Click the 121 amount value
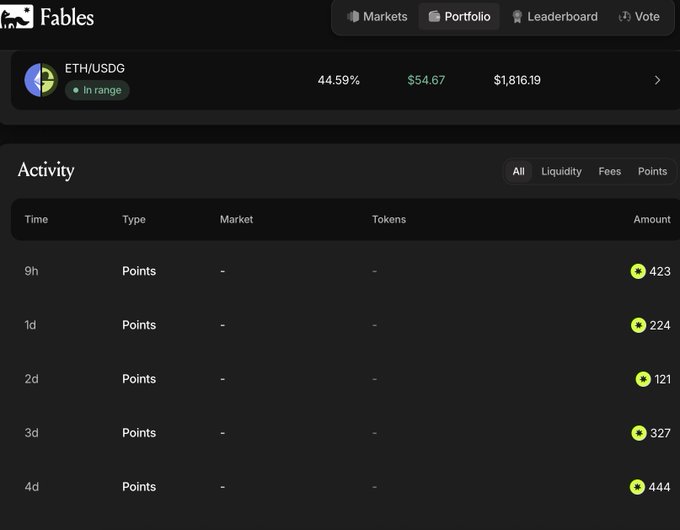The height and width of the screenshot is (530, 680). point(663,380)
